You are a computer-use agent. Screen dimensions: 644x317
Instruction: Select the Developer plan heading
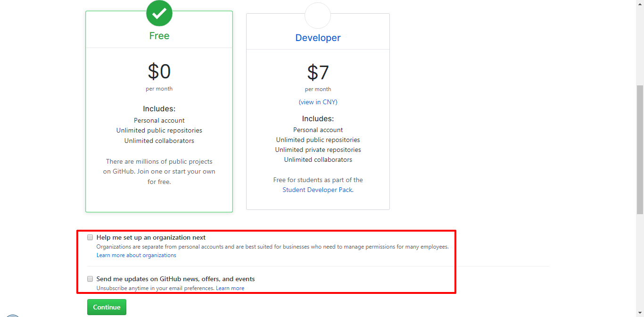(318, 38)
